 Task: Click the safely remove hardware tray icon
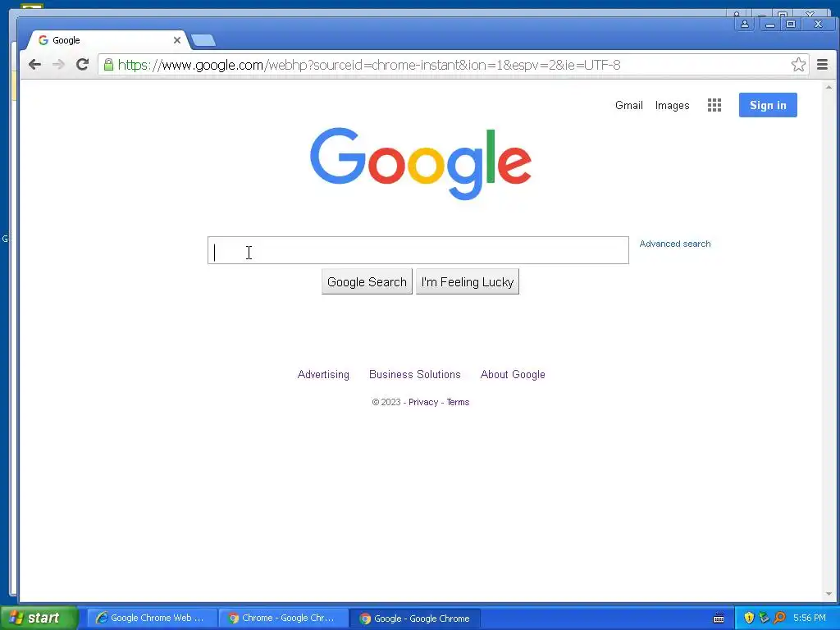click(764, 618)
